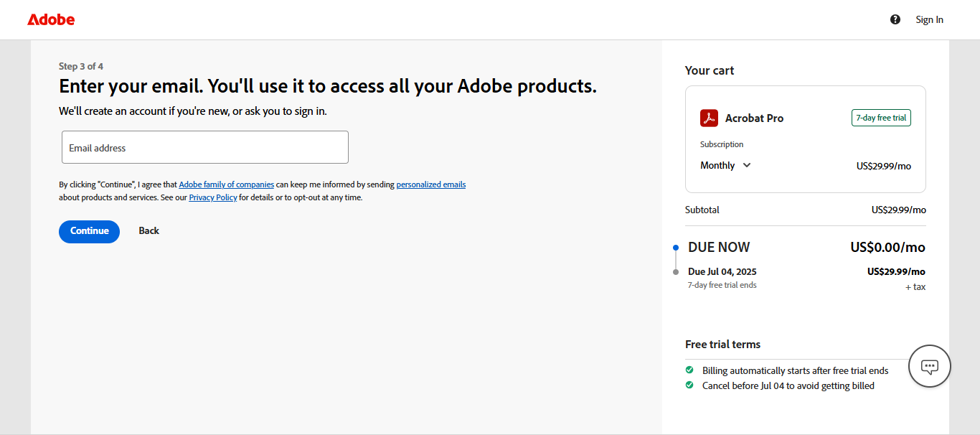Screen dimensions: 980x435
Task: Click '7-day free trial ends' text
Action: (x=722, y=285)
